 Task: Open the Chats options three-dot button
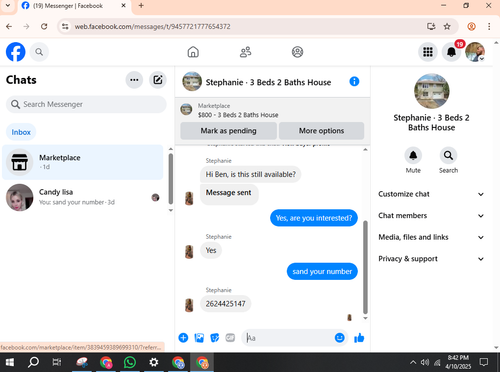[134, 80]
